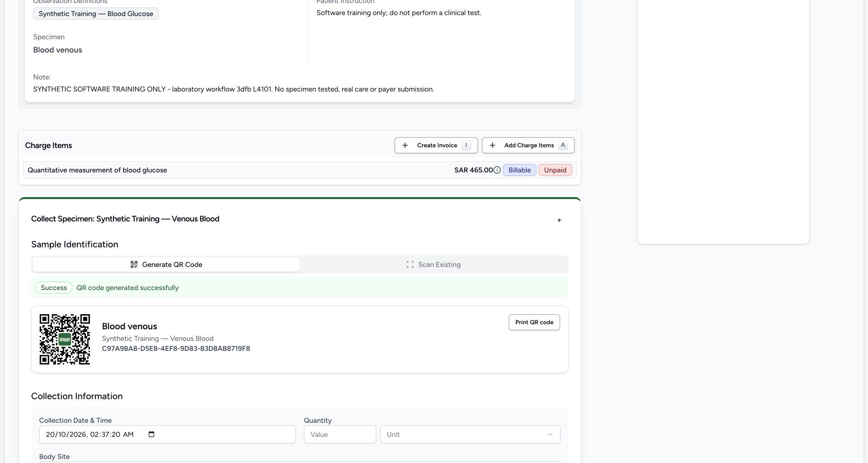The width and height of the screenshot is (868, 463).
Task: Click the patient instruction text about software training
Action: [399, 13]
